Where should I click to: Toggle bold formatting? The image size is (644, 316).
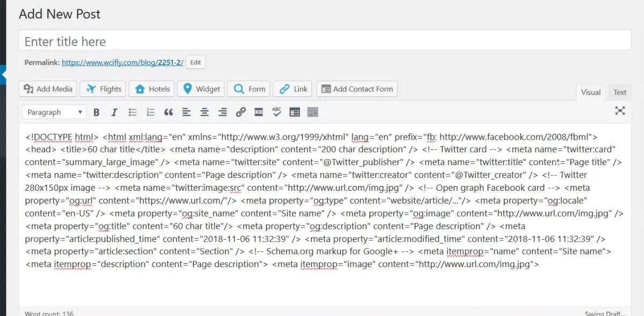(x=97, y=112)
